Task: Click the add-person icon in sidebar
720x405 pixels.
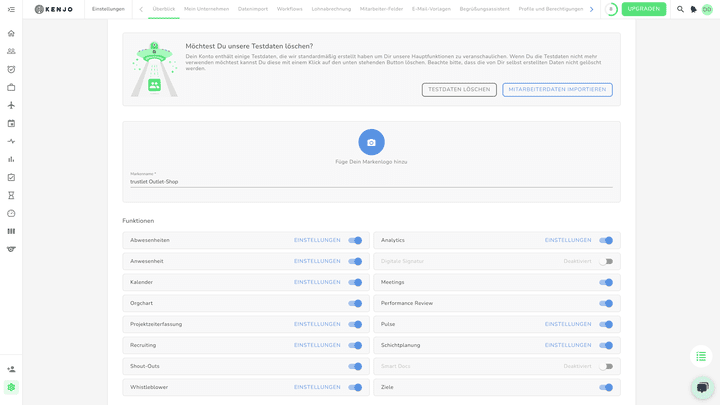Action: tap(11, 369)
